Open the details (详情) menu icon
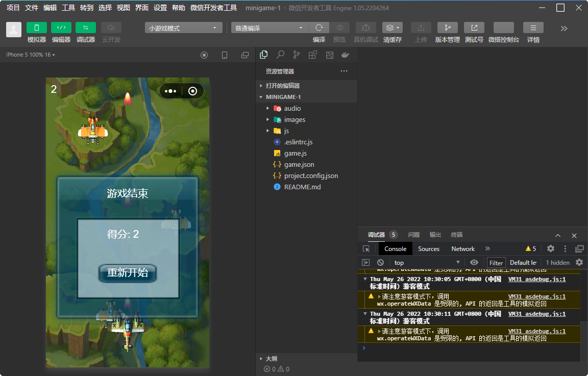588x376 pixels. [x=533, y=28]
